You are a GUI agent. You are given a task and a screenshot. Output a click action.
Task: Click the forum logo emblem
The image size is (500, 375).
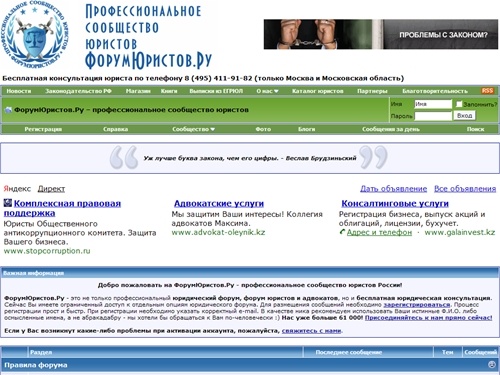click(35, 34)
